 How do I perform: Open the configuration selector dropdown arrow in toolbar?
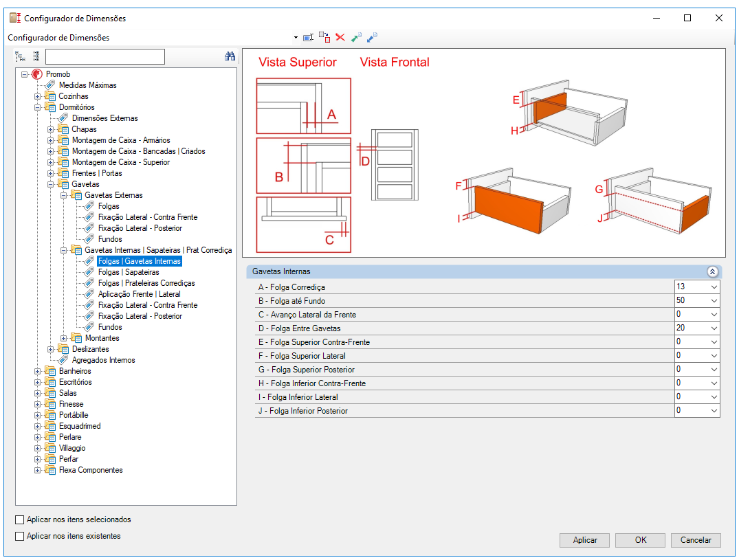pyautogui.click(x=296, y=38)
